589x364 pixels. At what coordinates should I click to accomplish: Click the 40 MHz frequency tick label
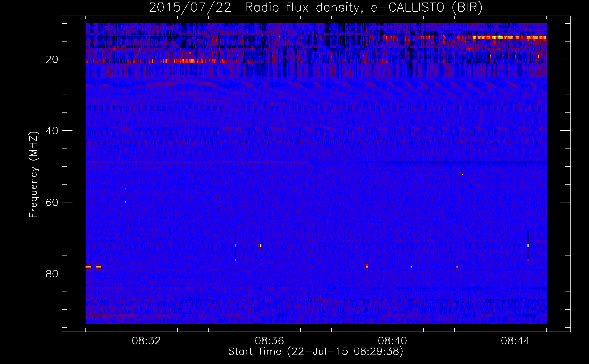(52, 131)
